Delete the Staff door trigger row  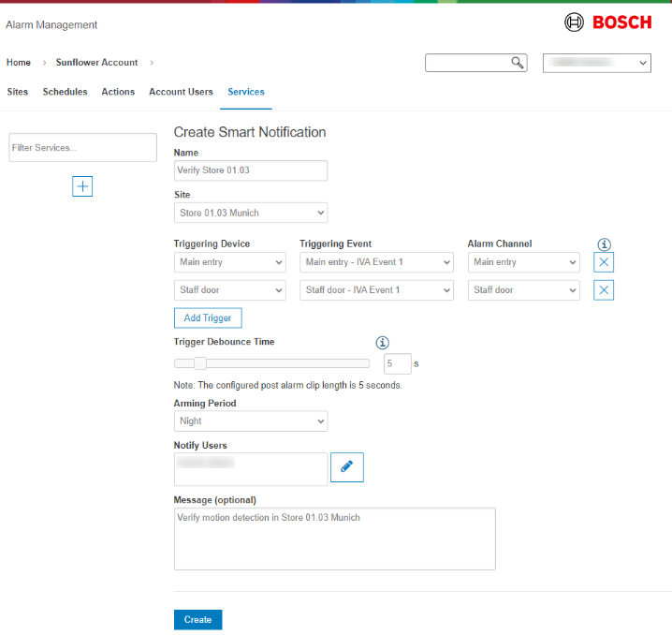[x=604, y=290]
